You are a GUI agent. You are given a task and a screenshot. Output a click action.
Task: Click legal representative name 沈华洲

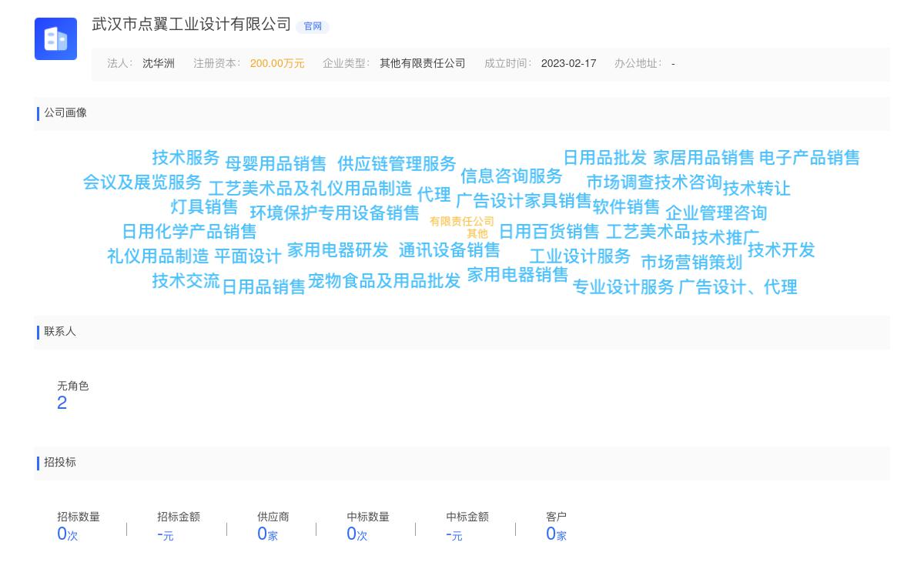coord(159,64)
